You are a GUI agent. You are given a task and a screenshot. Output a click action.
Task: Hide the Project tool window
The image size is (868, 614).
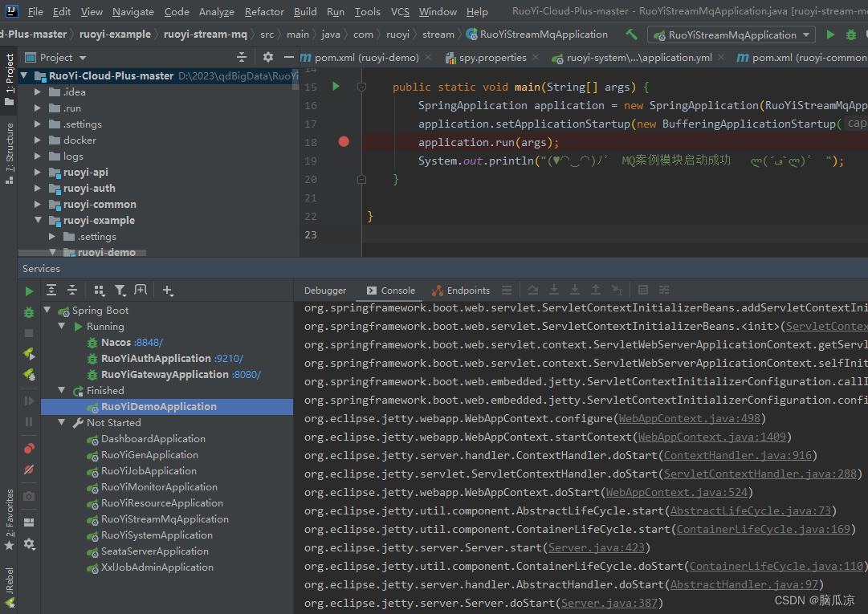pos(288,57)
